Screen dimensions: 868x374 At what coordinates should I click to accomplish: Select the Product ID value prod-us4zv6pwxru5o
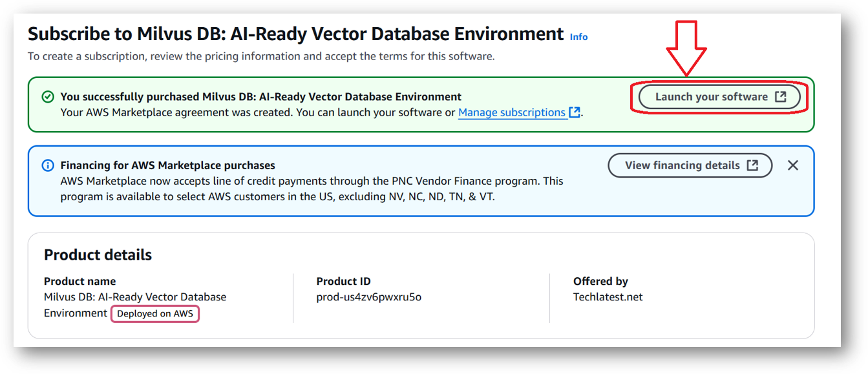pos(367,297)
